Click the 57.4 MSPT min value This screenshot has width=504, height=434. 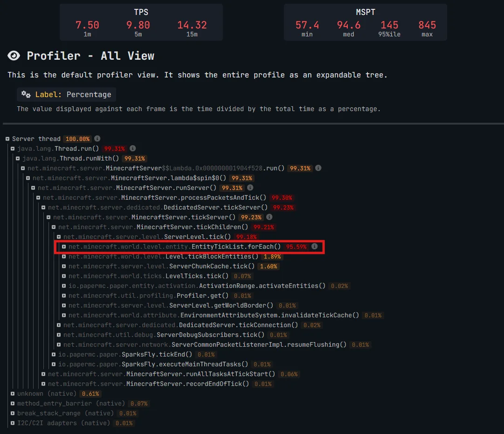(307, 25)
